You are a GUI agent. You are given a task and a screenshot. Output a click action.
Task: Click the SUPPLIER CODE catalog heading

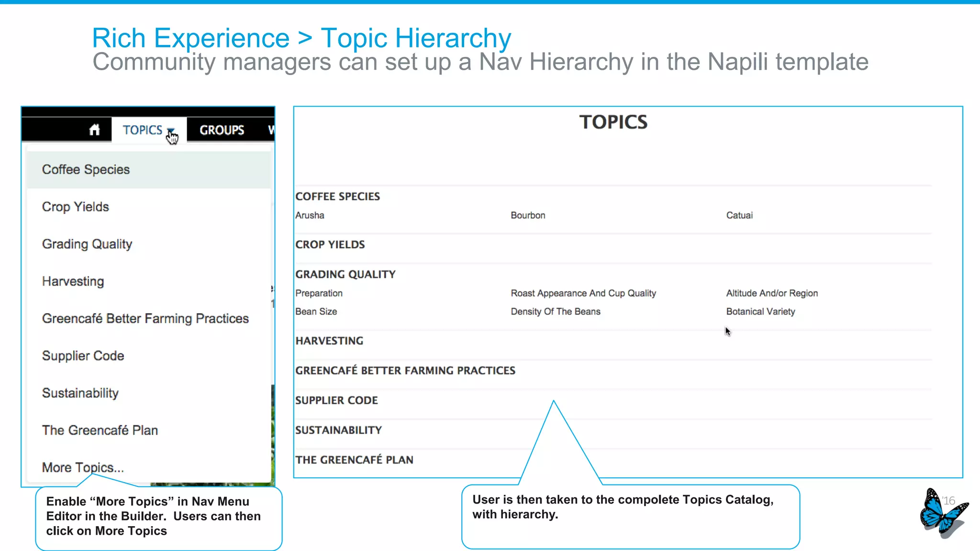point(336,400)
